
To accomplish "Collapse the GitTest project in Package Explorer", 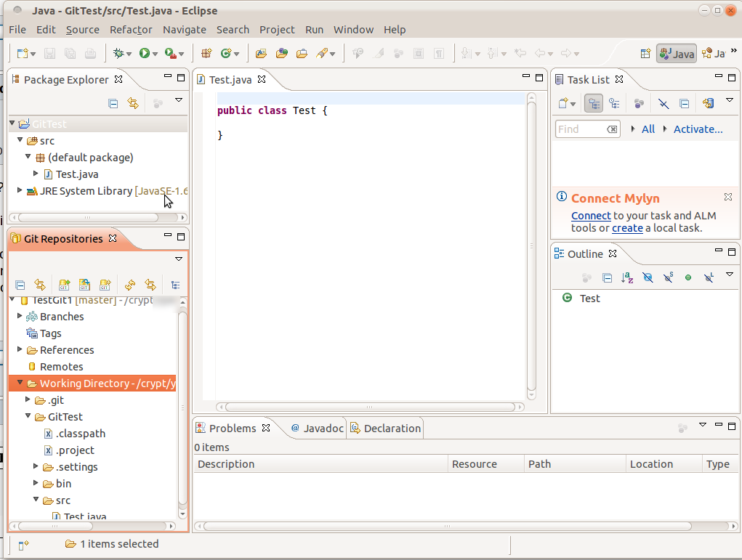I will (12, 123).
